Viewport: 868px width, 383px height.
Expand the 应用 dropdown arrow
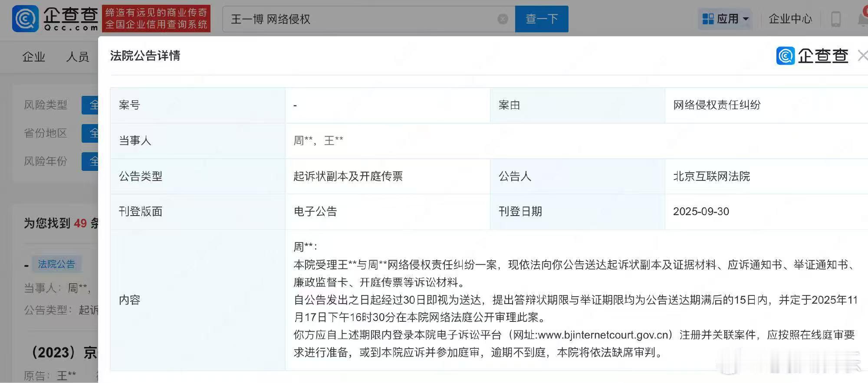point(746,19)
